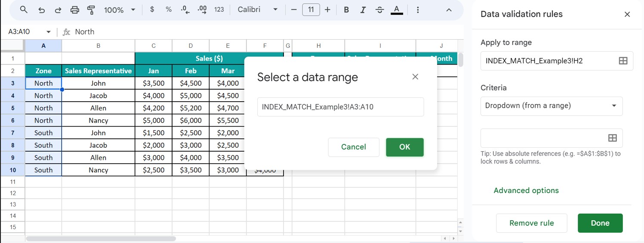Select column B header
The width and height of the screenshot is (644, 243).
[x=98, y=46]
